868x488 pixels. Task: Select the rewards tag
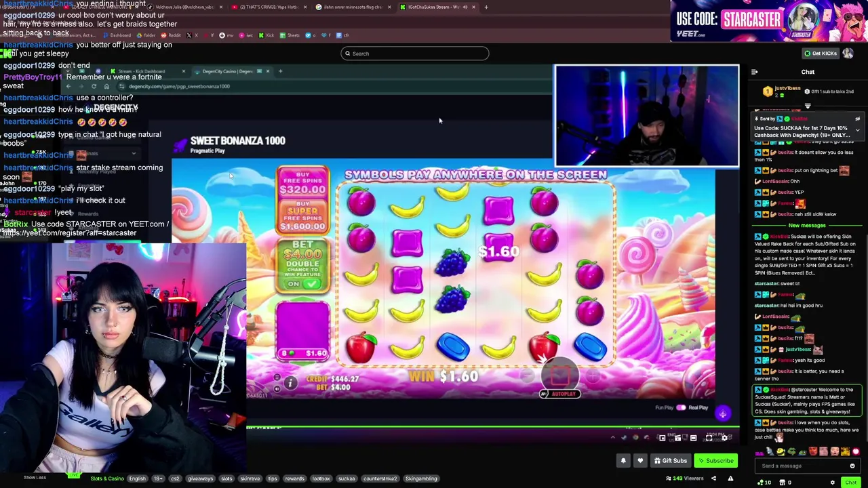(x=294, y=479)
